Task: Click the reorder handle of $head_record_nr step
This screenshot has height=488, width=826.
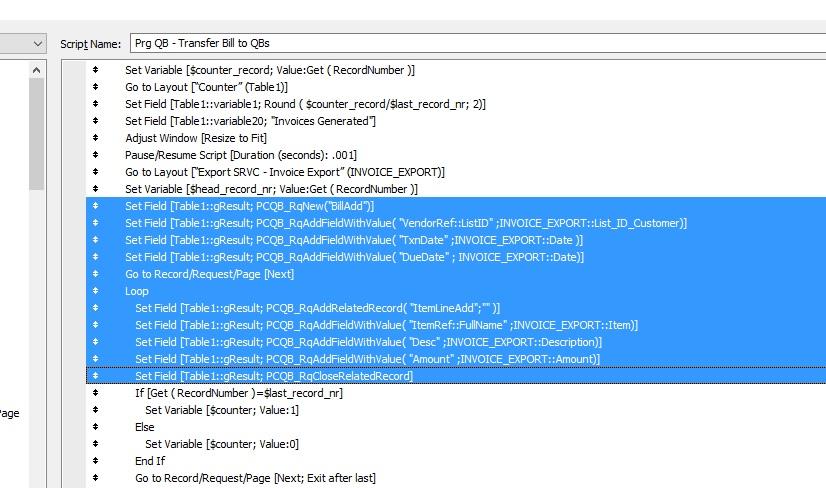Action: [x=95, y=188]
